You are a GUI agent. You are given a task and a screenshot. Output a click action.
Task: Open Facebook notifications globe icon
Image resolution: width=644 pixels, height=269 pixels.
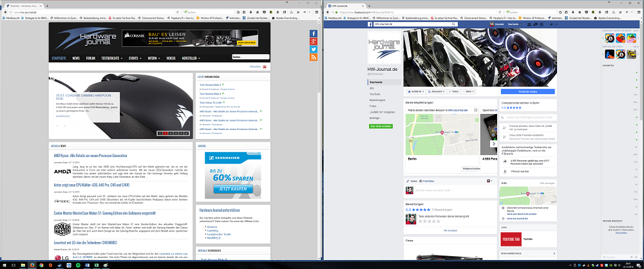(542, 24)
